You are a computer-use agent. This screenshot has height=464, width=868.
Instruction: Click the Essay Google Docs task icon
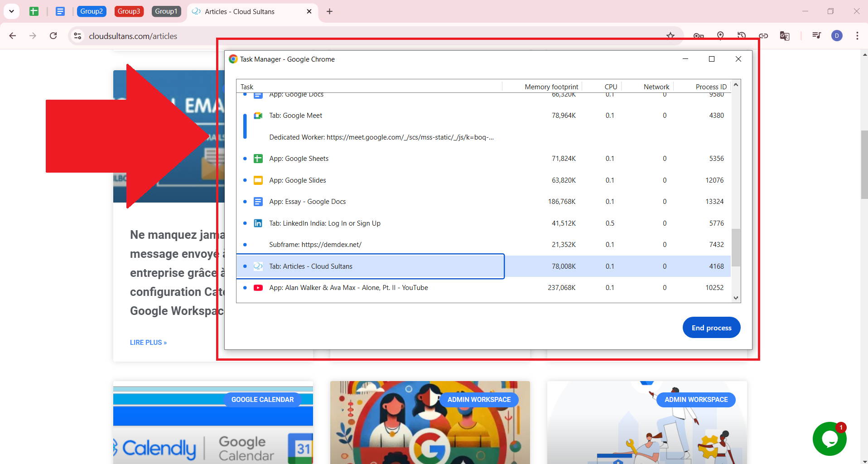pyautogui.click(x=258, y=202)
